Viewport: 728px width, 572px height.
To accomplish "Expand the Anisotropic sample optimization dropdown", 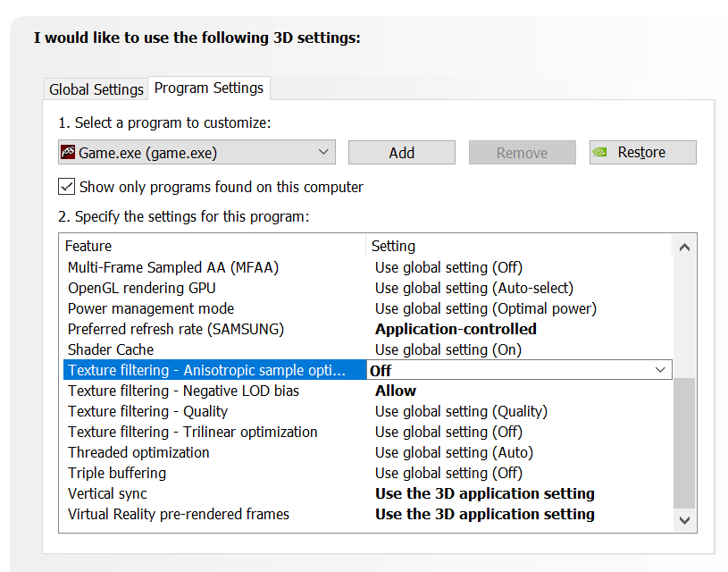I will click(660, 370).
